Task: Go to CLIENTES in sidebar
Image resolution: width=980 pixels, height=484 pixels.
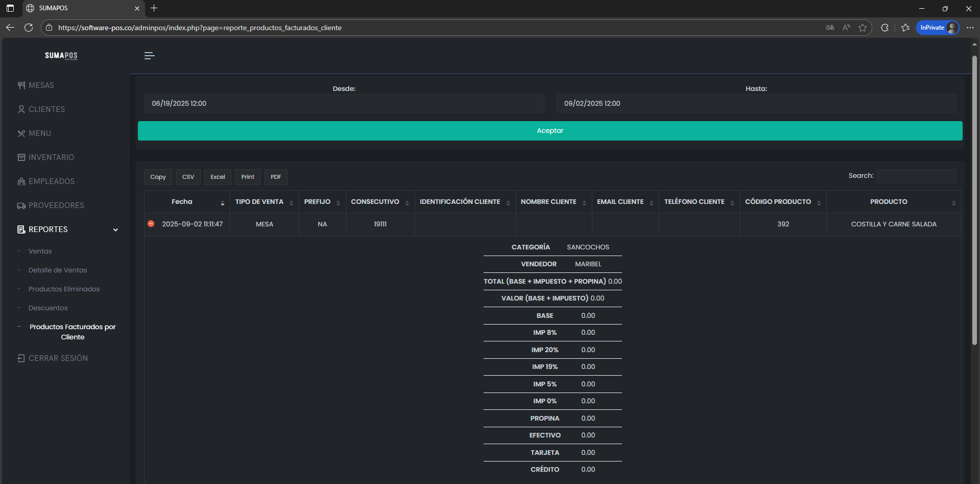Action: pyautogui.click(x=46, y=109)
